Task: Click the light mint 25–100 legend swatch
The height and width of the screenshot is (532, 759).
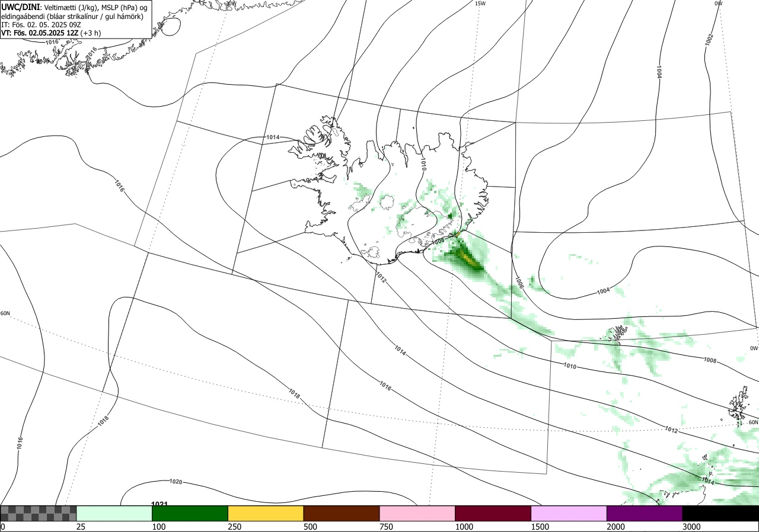Action: (114, 513)
